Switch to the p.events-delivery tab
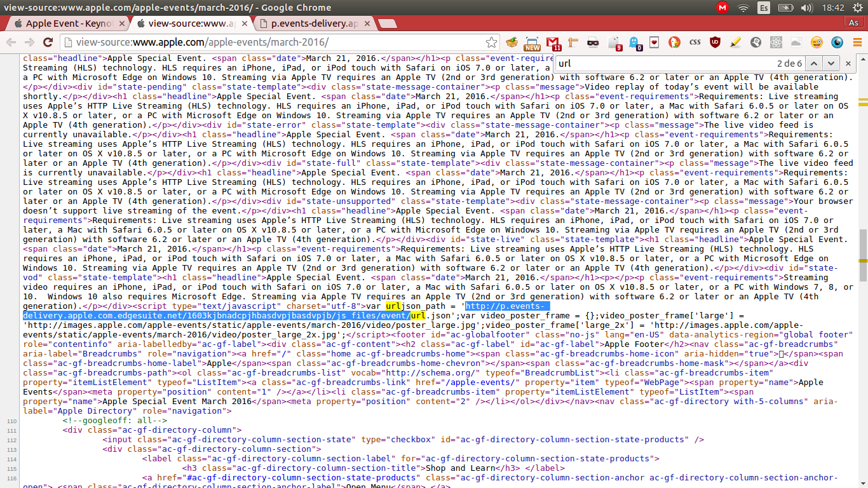Viewport: 868px width, 488px height. pyautogui.click(x=314, y=24)
